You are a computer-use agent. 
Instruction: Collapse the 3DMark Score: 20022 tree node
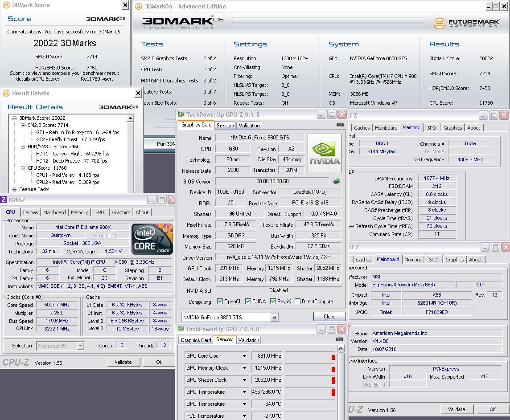click(x=14, y=118)
